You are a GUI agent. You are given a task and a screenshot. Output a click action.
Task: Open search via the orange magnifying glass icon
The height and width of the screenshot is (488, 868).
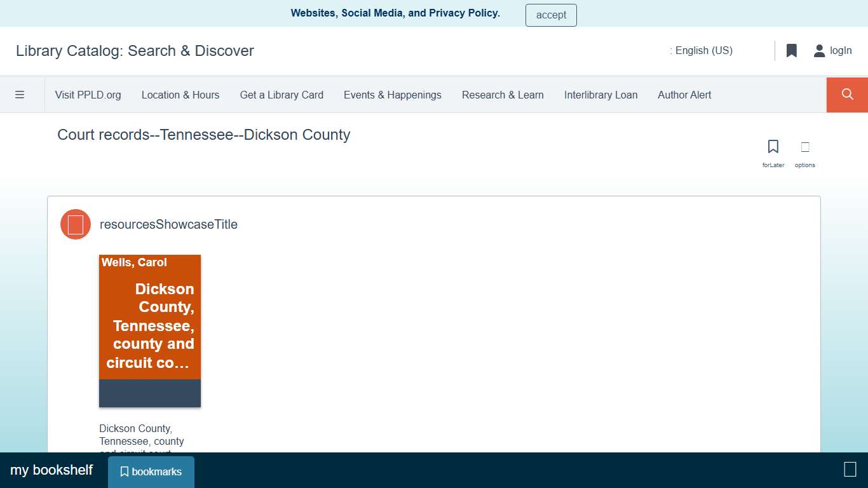(846, 94)
